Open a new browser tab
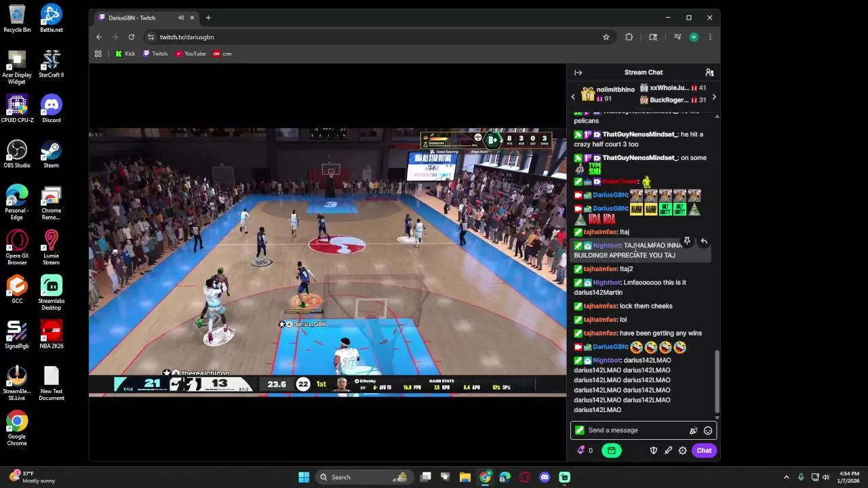Image resolution: width=868 pixels, height=488 pixels. click(x=208, y=18)
